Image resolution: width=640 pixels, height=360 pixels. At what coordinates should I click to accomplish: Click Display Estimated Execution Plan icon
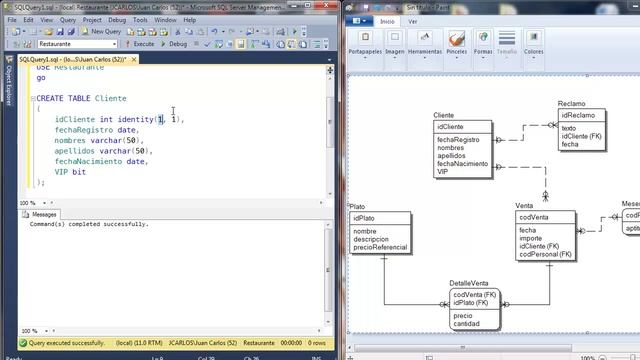219,44
